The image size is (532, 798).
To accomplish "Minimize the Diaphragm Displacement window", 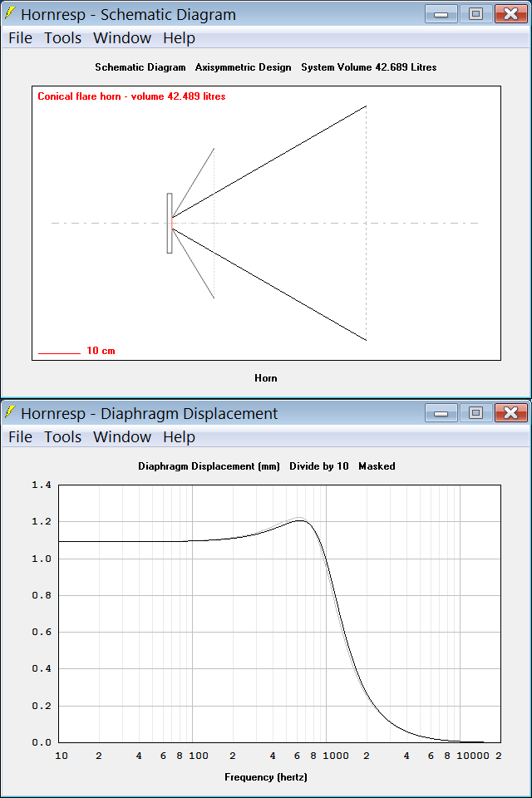I will click(x=441, y=413).
